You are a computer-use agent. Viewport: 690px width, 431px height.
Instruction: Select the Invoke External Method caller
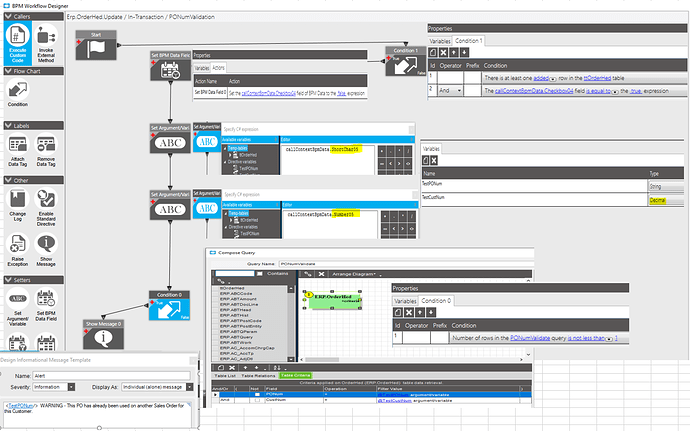(x=46, y=43)
